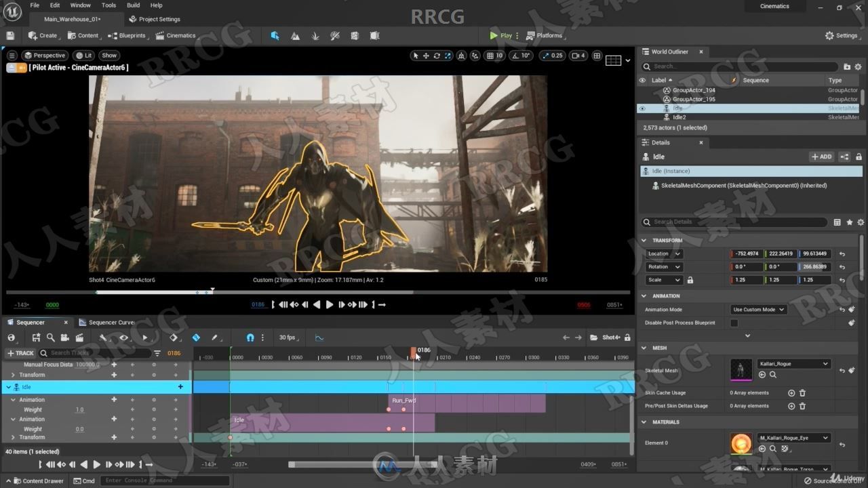
Task: Click the Sequencer find-in-browser magnifier icon
Action: 50,338
